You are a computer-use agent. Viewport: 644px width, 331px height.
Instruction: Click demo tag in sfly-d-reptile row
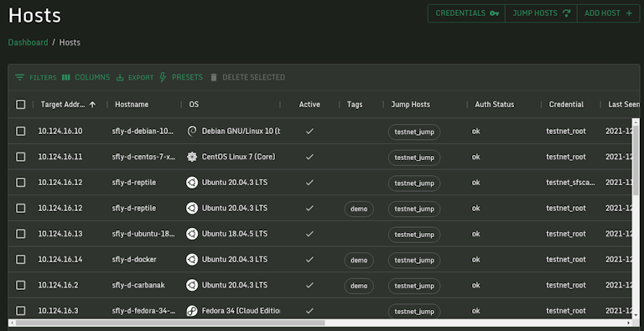(359, 209)
